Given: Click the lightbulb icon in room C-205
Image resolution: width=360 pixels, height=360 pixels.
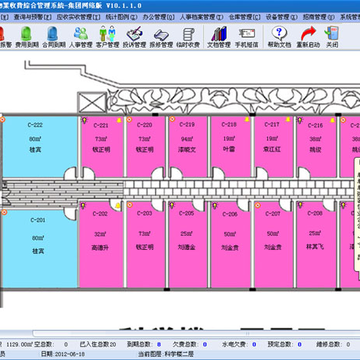Looking at the screenshot, I should [172, 205].
